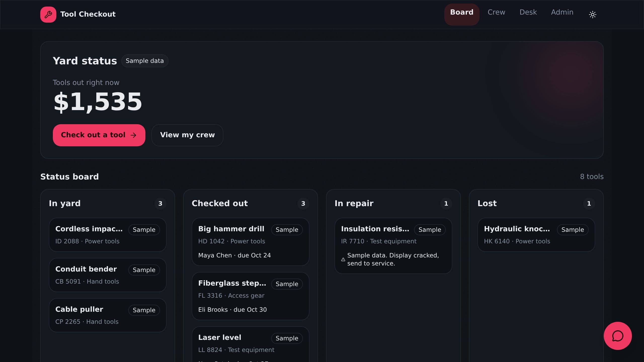Click the Sample tag on Laser level
The height and width of the screenshot is (362, 644).
click(x=287, y=338)
